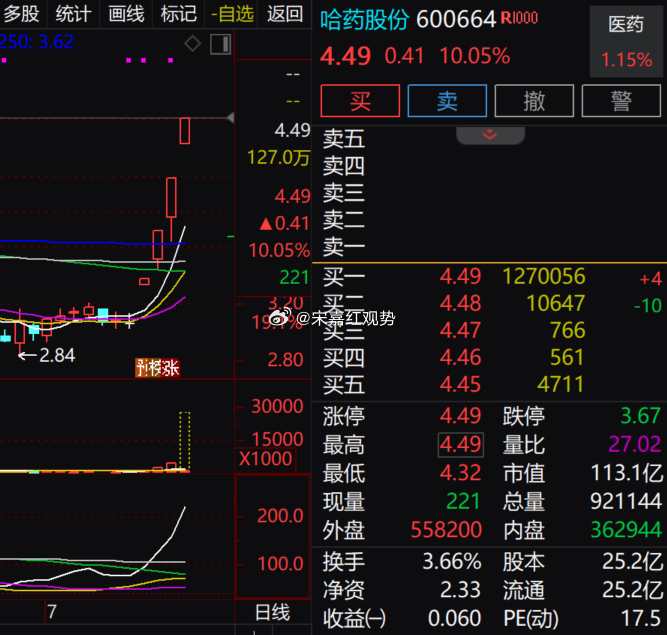
Task: Click the 换手 value 3.66%
Action: (x=452, y=561)
